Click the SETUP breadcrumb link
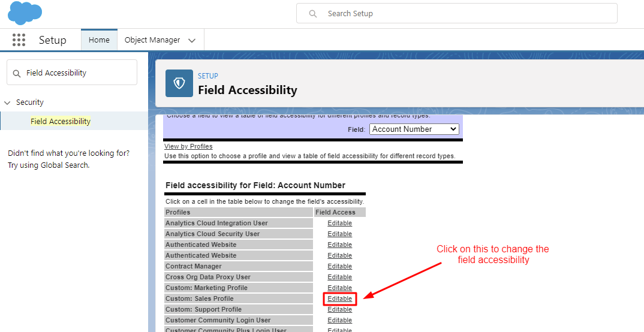 (x=208, y=76)
